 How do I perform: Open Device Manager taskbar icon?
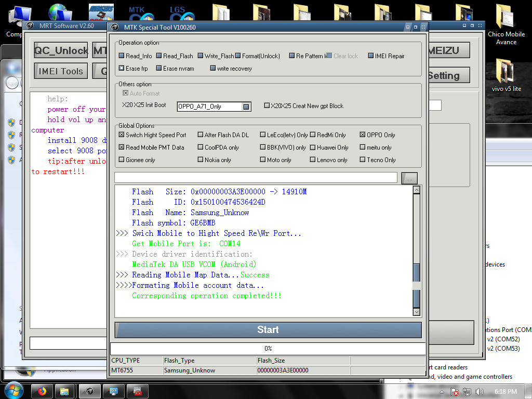tap(114, 392)
